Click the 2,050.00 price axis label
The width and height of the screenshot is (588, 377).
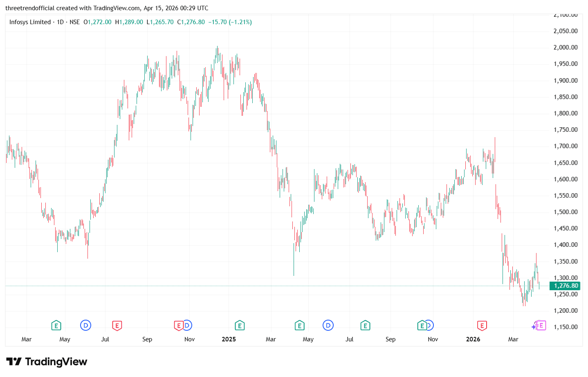click(566, 31)
